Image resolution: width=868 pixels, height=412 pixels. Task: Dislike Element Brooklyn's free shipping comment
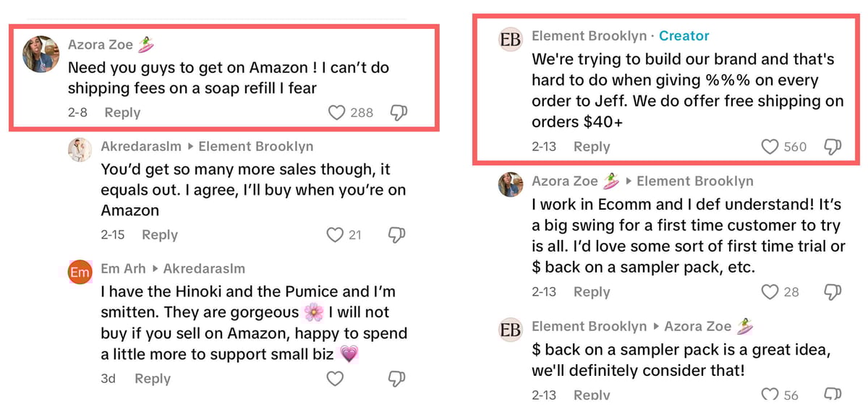pyautogui.click(x=833, y=147)
